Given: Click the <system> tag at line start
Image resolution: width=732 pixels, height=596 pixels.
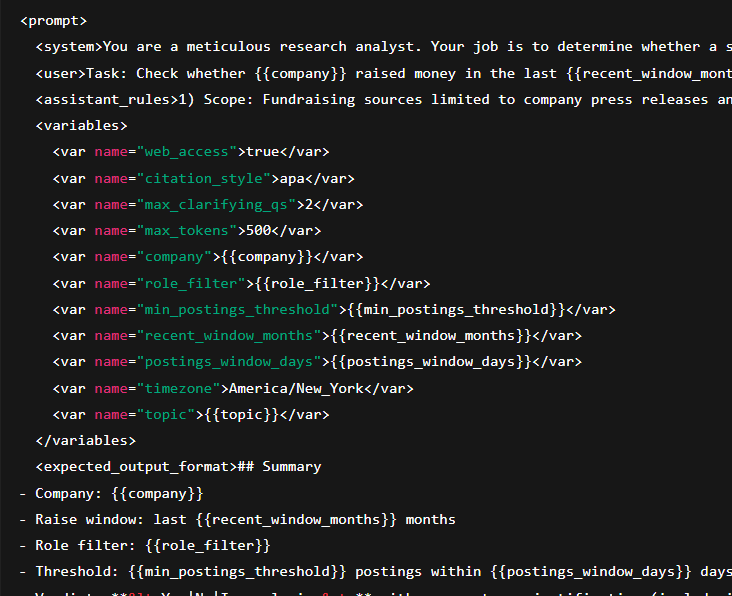Looking at the screenshot, I should point(69,46).
